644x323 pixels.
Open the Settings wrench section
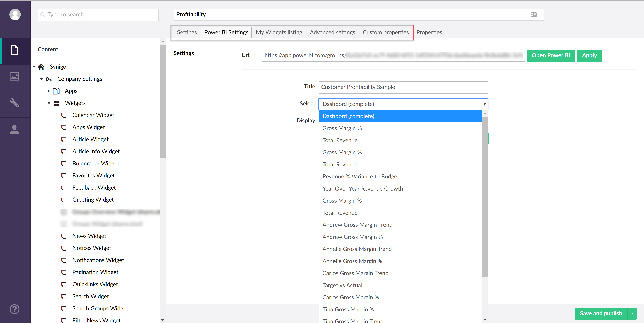point(14,103)
